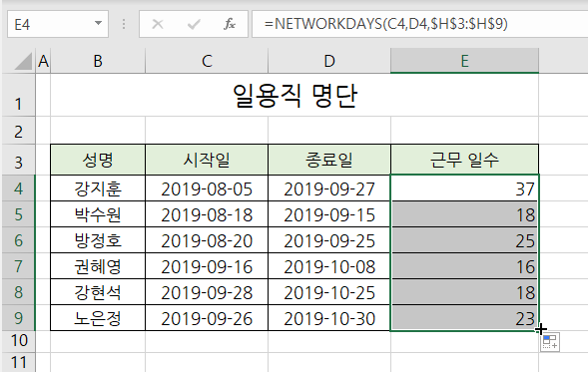Click start date 2019-09-16
Viewport: 588px width, 372px height.
point(207,265)
